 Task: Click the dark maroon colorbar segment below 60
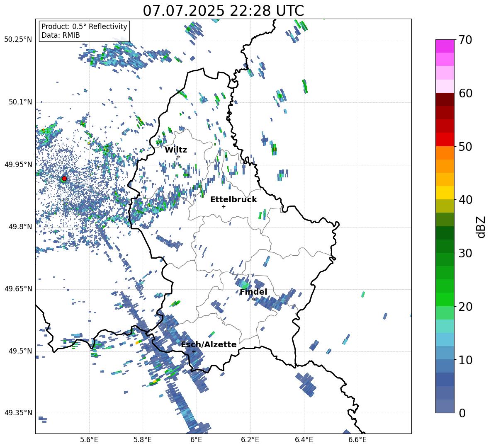tap(445, 99)
